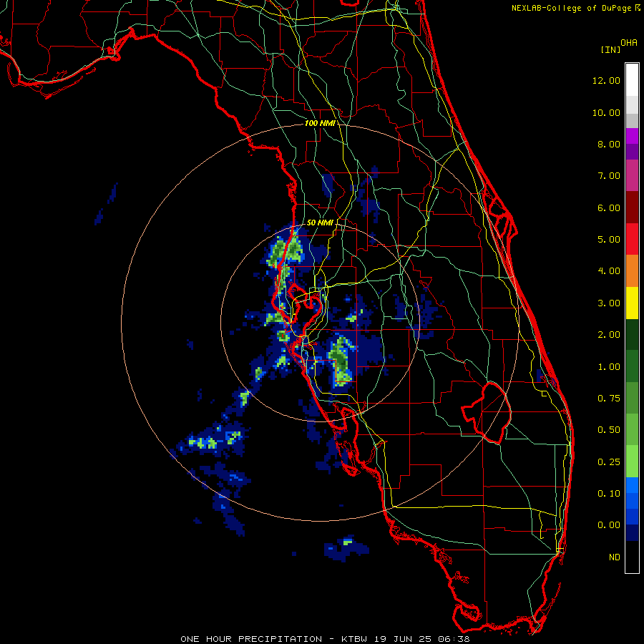Click the 0.10 legend value
Image resolution: width=644 pixels, height=644 pixels.
pos(609,494)
